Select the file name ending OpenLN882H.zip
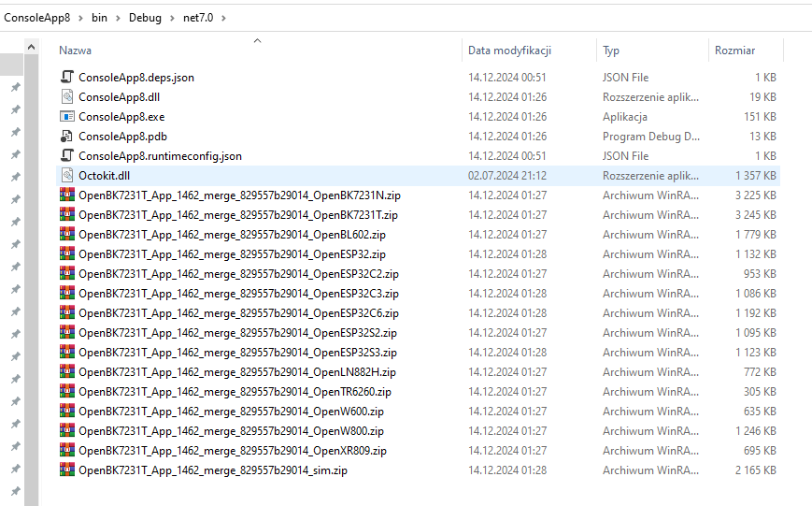The width and height of the screenshot is (812, 506). (237, 372)
